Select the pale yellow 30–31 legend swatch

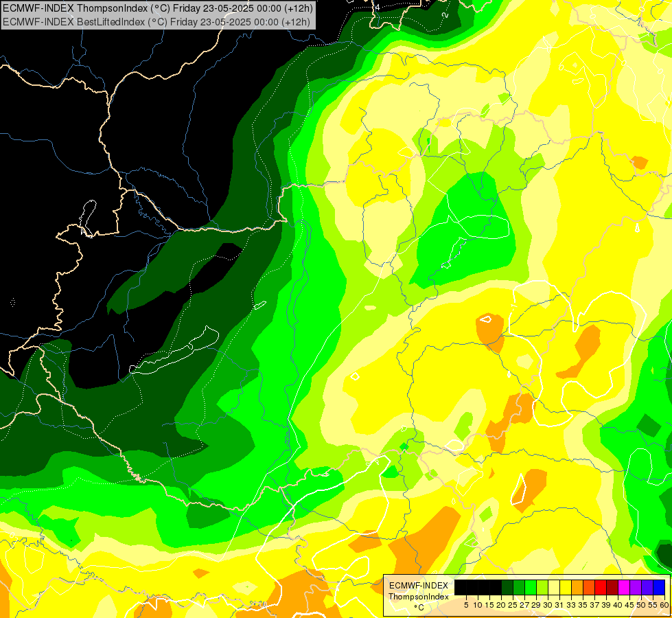pos(554,587)
